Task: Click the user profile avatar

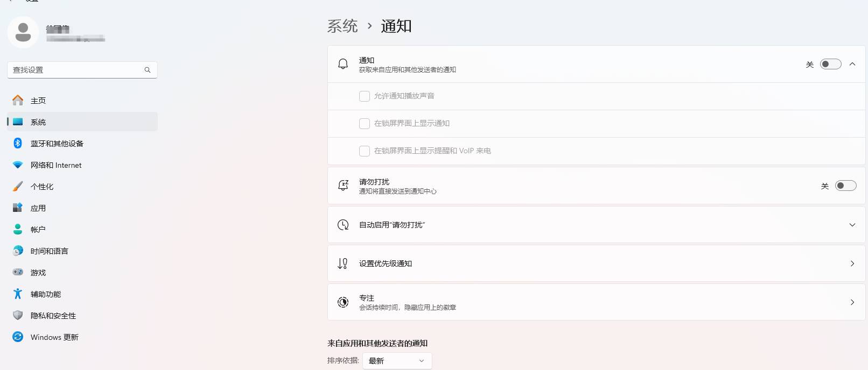Action: [x=23, y=32]
